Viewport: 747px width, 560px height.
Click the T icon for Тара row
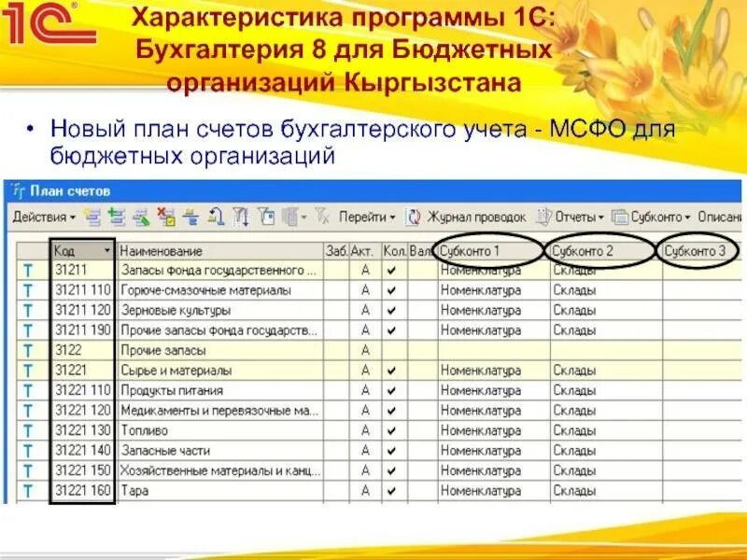(x=28, y=491)
